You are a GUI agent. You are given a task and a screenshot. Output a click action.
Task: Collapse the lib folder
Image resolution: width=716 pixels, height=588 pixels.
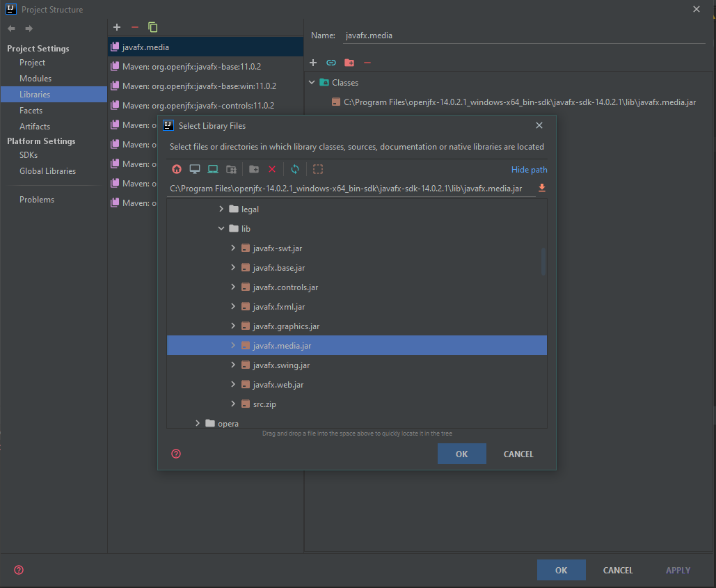point(221,228)
